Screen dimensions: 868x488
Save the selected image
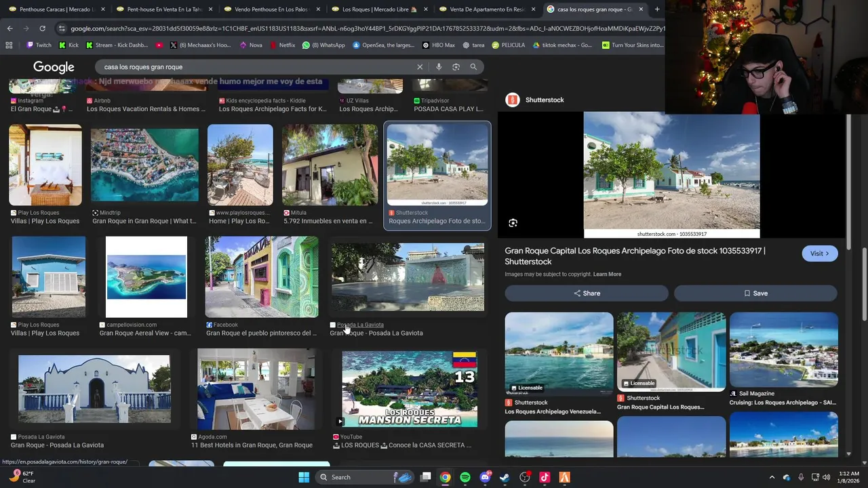point(755,293)
